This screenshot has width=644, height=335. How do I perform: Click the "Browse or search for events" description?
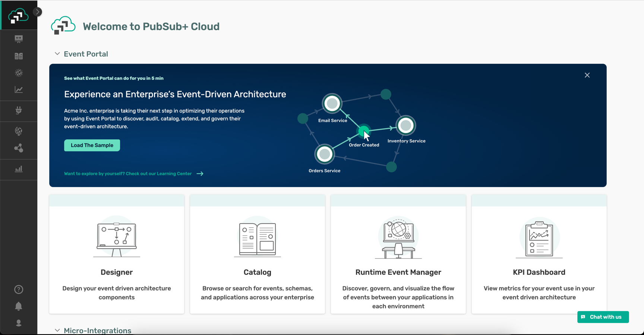[x=258, y=293]
